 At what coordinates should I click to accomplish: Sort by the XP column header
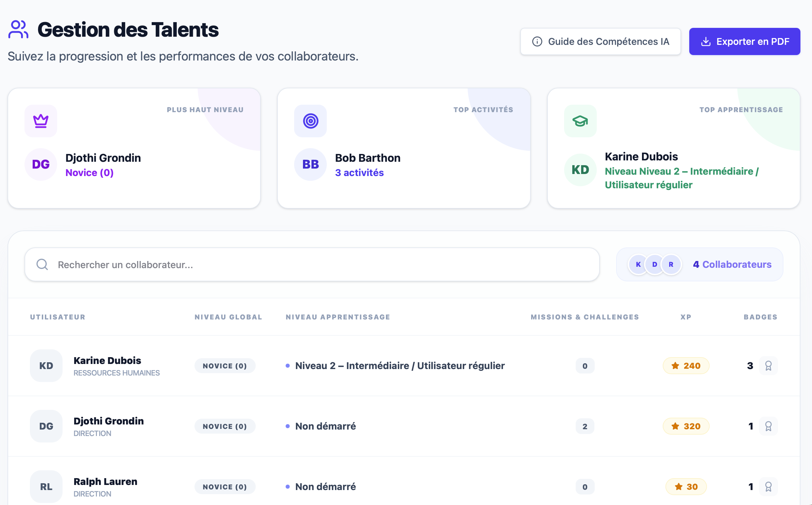coord(686,317)
